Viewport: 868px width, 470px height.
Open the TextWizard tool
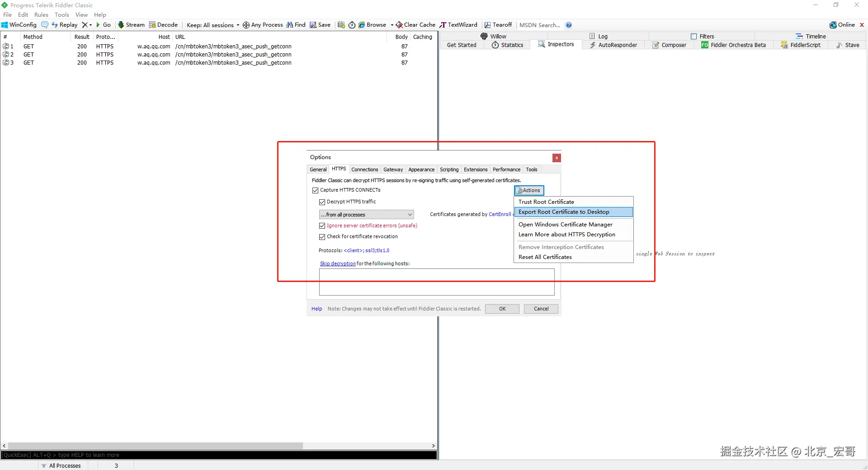443,25
